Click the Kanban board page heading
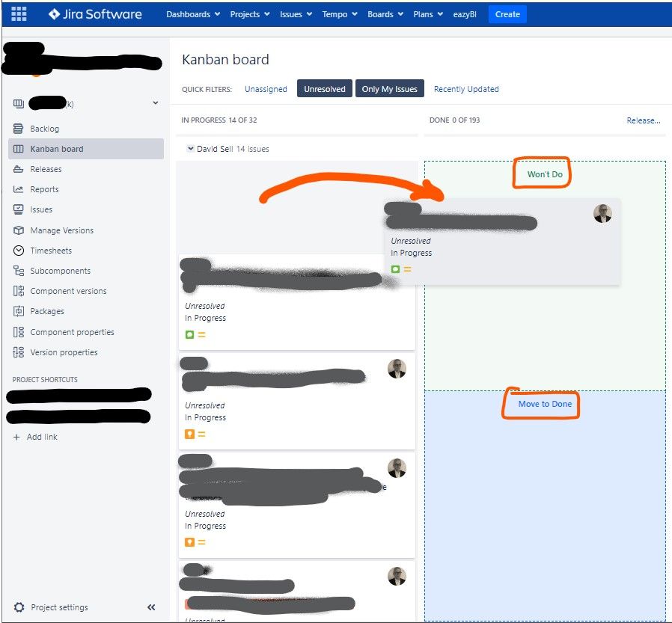This screenshot has width=672, height=623. (225, 60)
